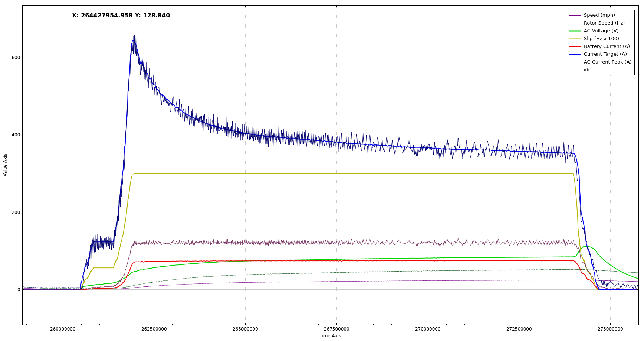Click the Rotor Speed (Hz) legend label
This screenshot has height=341, width=644.
point(604,23)
